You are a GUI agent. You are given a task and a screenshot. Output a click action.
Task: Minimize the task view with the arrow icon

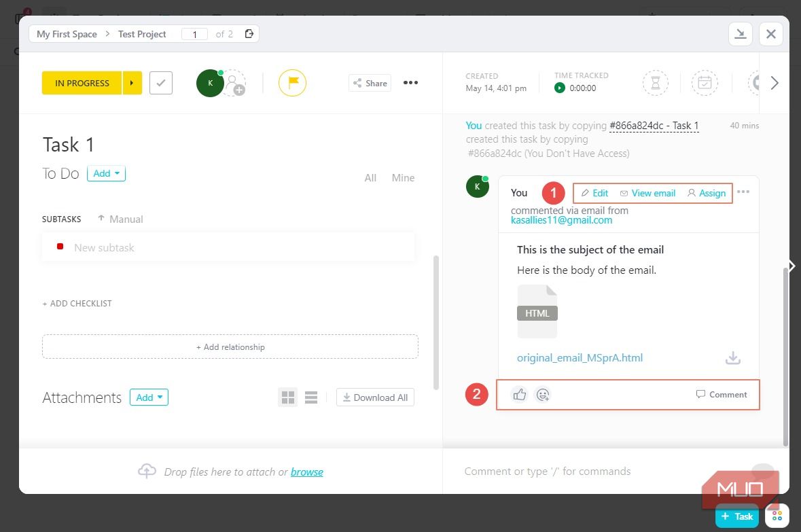point(740,34)
